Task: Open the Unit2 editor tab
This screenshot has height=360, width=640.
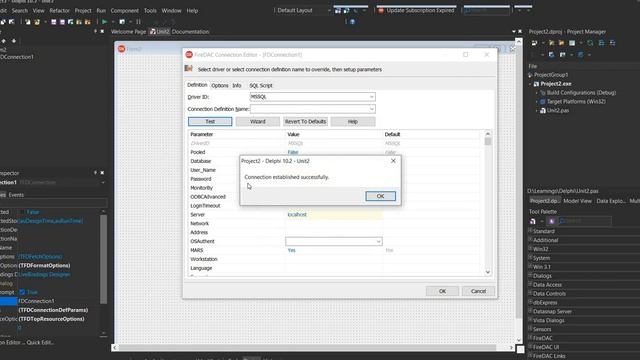Action: [160, 31]
